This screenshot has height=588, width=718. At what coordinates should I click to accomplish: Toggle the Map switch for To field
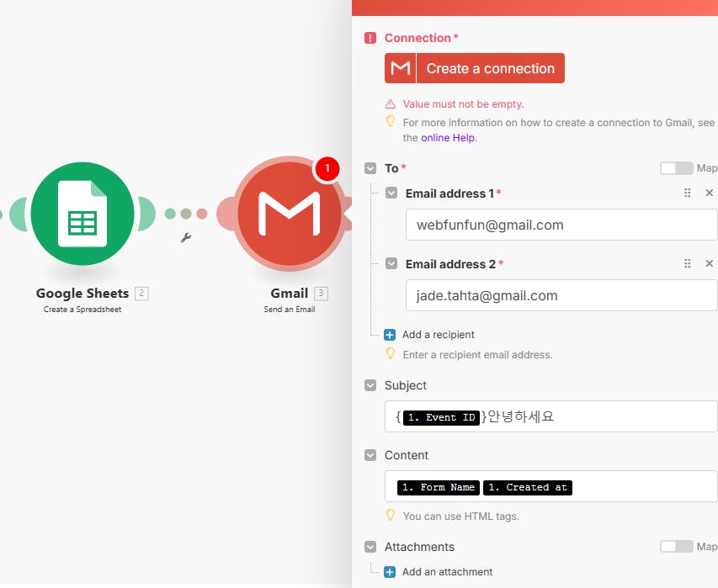pyautogui.click(x=676, y=168)
